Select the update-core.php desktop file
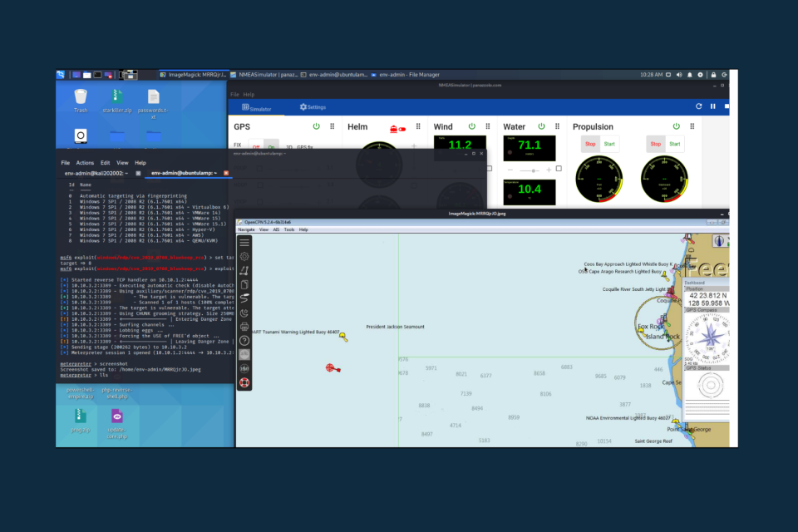Image resolution: width=798 pixels, height=532 pixels. pos(117,424)
